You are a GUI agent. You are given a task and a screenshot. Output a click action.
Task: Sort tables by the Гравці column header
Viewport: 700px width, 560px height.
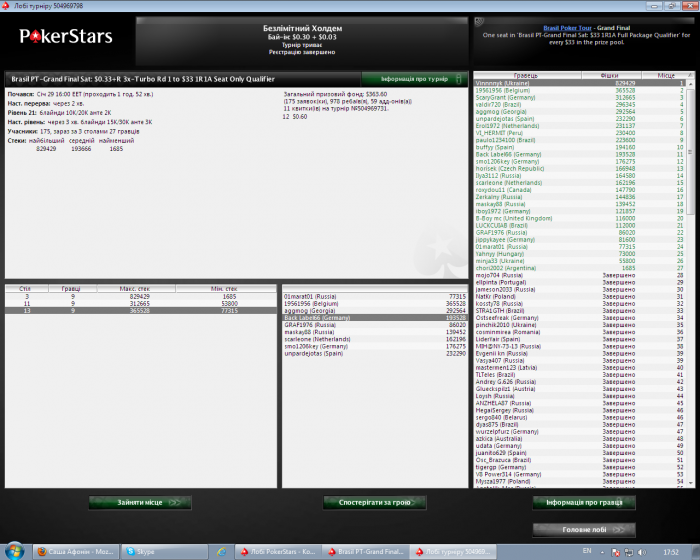(72, 288)
